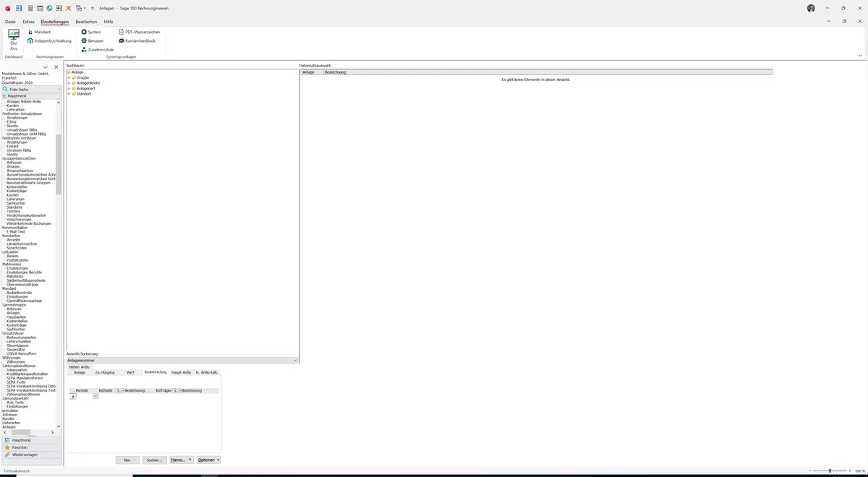Viewport: 868px width, 477px height.
Task: Click the red X icon in quick access toolbar
Action: pos(69,8)
